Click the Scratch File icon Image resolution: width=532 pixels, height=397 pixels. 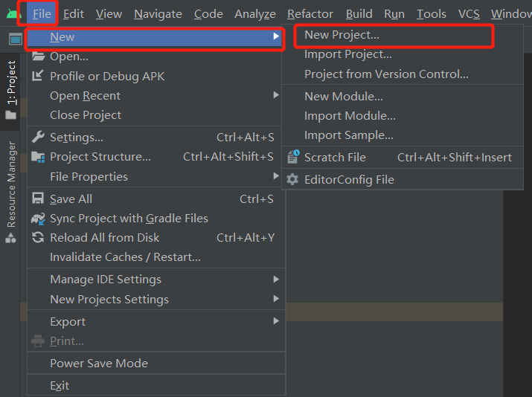(x=293, y=157)
